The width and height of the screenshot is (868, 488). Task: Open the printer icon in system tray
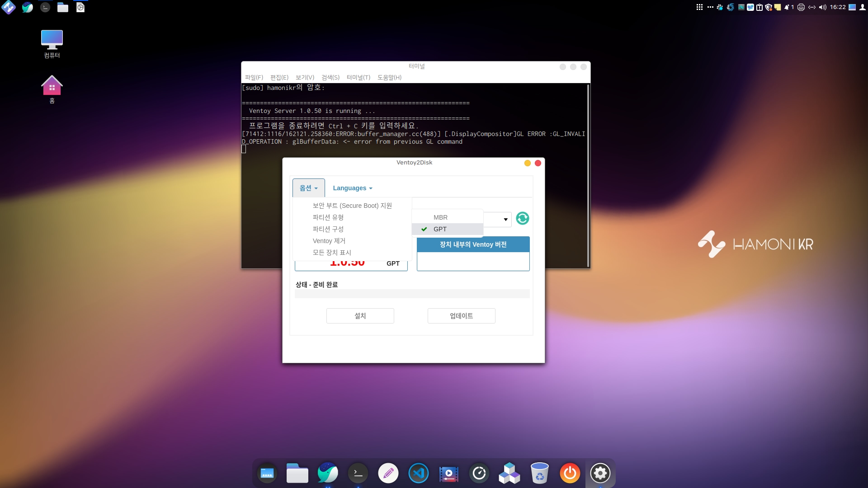[801, 7]
